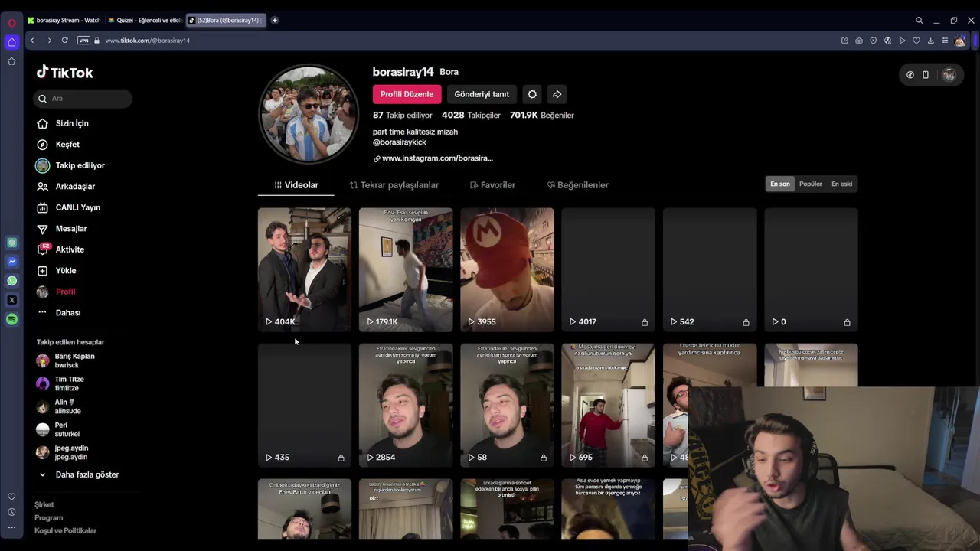Open Mario hat video with 3955 views
The height and width of the screenshot is (551, 980).
(x=507, y=269)
